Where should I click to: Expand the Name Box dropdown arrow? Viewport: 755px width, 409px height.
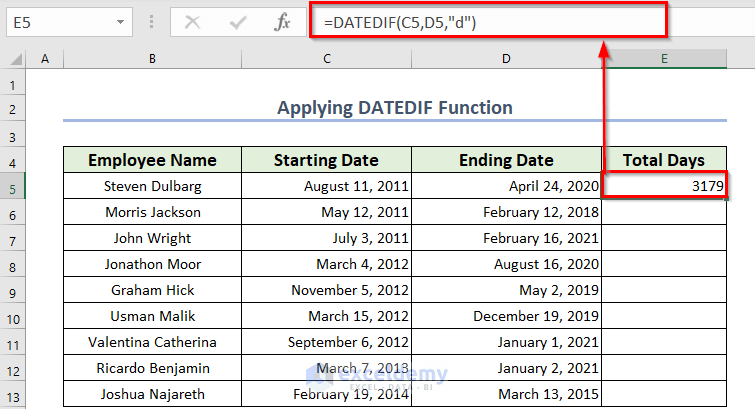[120, 21]
